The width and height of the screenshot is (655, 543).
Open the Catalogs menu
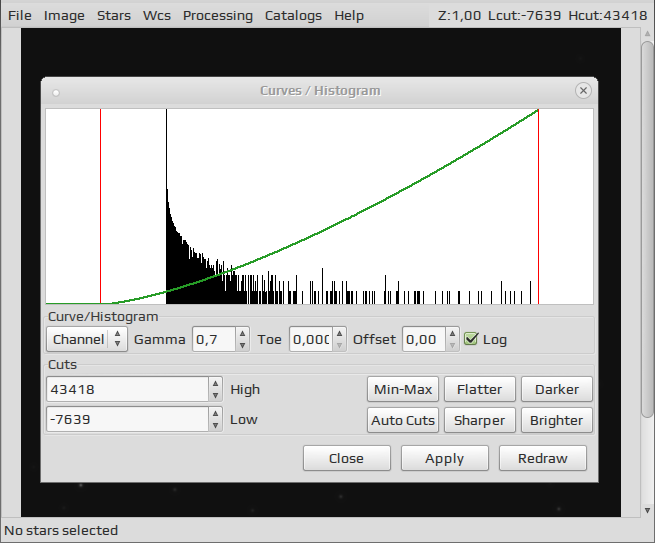[x=293, y=15]
